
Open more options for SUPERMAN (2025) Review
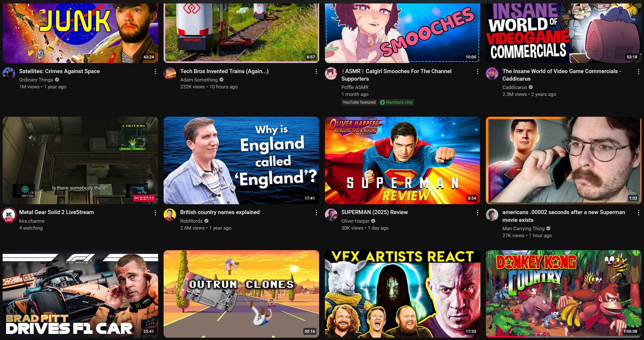pos(478,213)
